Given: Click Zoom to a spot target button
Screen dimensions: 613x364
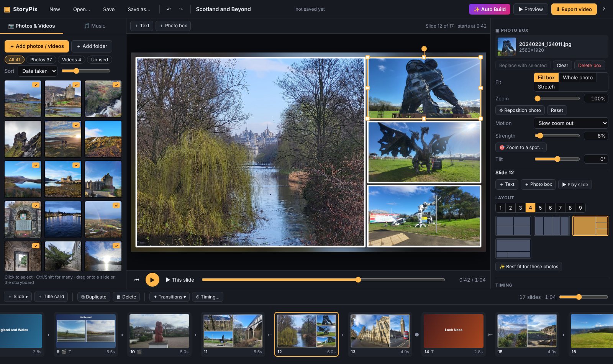Looking at the screenshot, I should click(521, 148).
